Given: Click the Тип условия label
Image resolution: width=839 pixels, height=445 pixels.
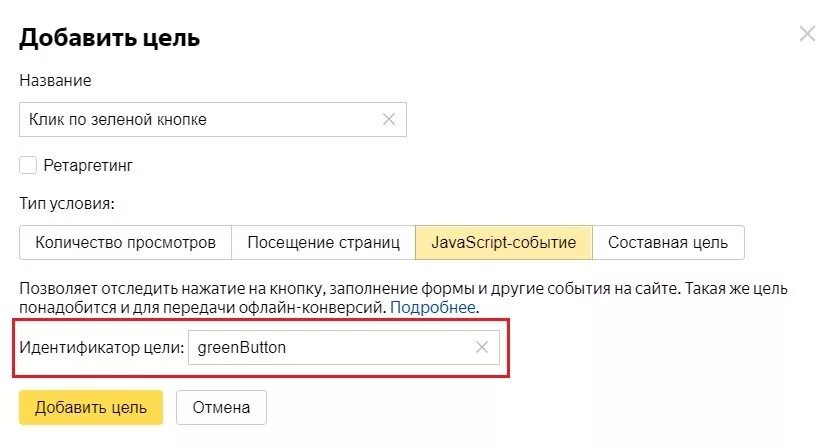Looking at the screenshot, I should tap(67, 203).
